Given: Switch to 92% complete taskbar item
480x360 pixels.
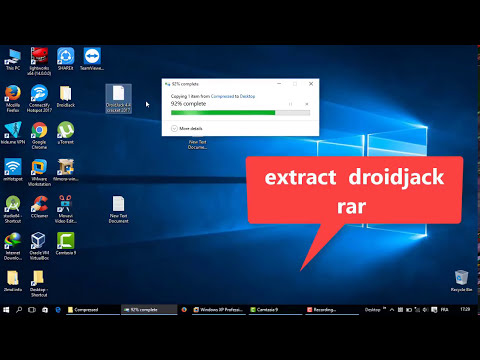Looking at the screenshot, I should tap(149, 310).
